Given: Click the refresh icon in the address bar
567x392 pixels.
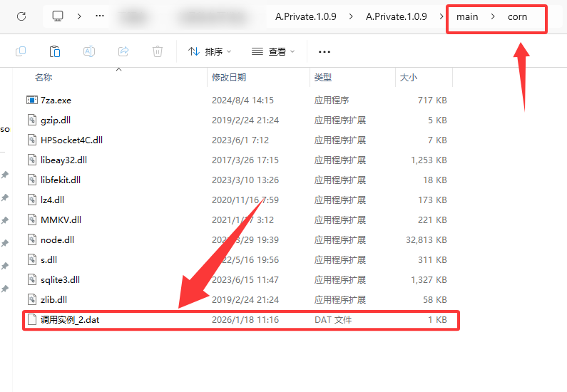Looking at the screenshot, I should (x=21, y=16).
